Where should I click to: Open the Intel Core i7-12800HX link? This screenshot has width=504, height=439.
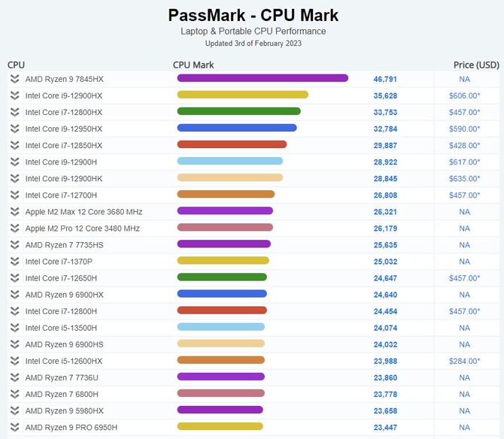64,113
